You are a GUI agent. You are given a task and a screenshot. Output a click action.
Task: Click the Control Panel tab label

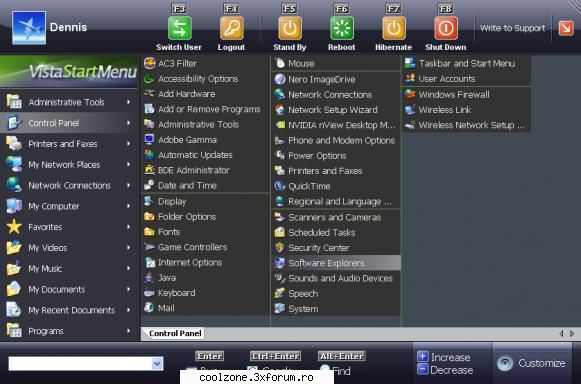tap(175, 333)
